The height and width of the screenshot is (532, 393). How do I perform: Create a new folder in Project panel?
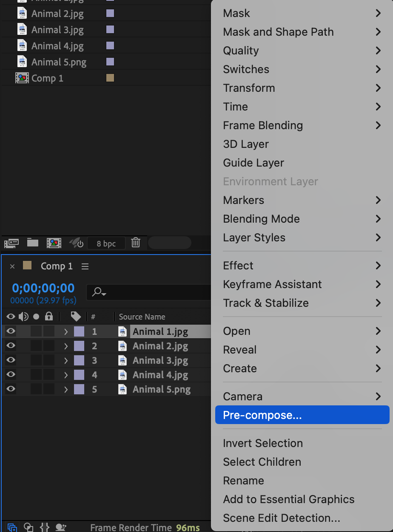[x=33, y=243]
